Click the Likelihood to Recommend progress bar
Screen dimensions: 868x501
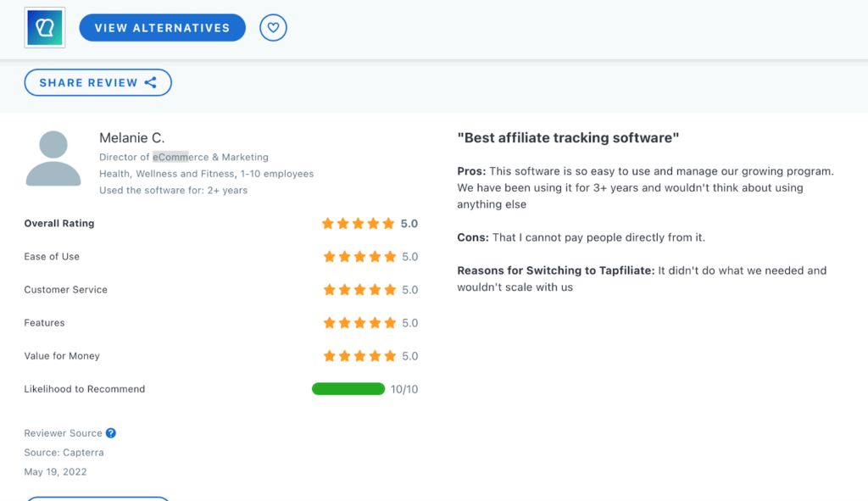point(348,388)
